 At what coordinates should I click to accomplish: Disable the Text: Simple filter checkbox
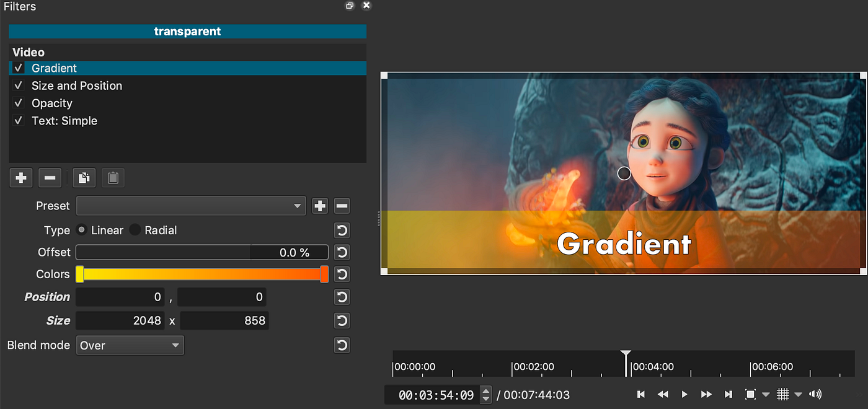pos(18,120)
